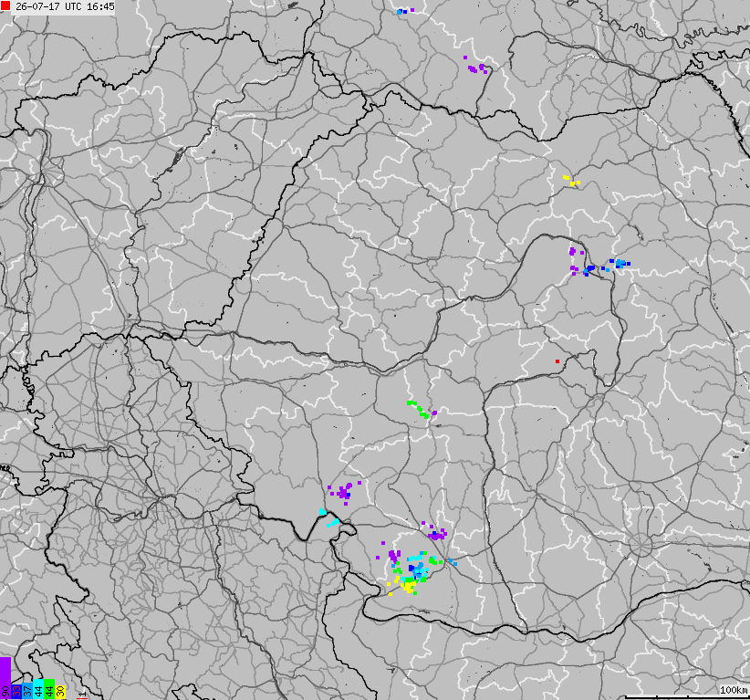The height and width of the screenshot is (700, 750).
Task: Select the dark blue legend bar labeled 33
Action: (x=16, y=692)
